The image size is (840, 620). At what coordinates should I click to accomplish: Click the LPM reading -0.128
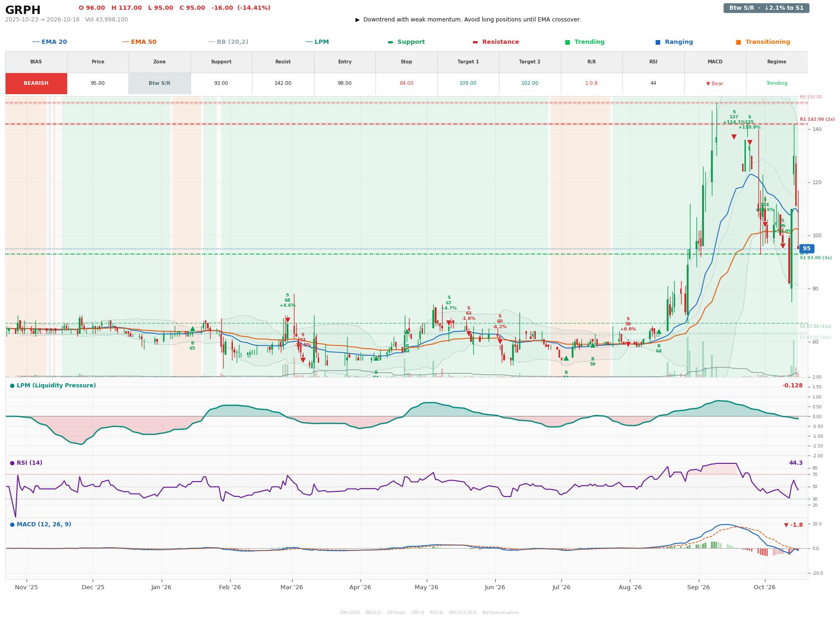coord(792,386)
